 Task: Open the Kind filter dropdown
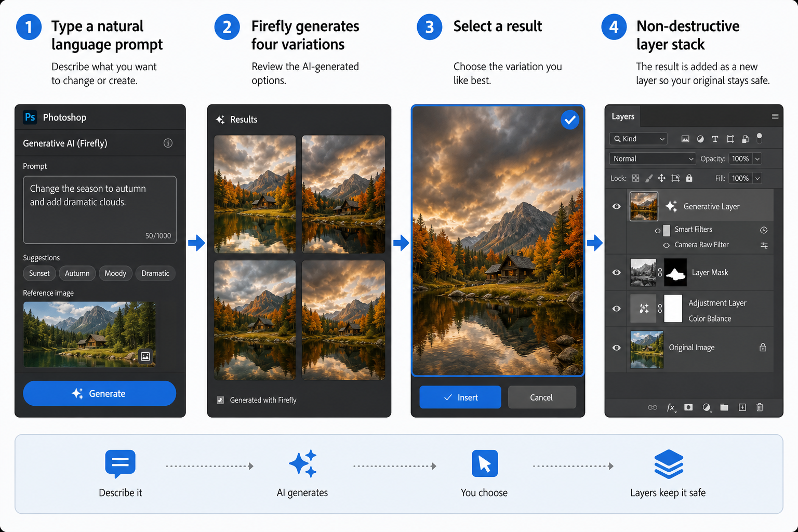coord(639,139)
